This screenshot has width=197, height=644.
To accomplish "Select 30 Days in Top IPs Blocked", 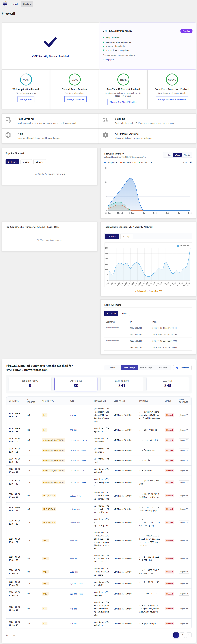I will pos(40,162).
